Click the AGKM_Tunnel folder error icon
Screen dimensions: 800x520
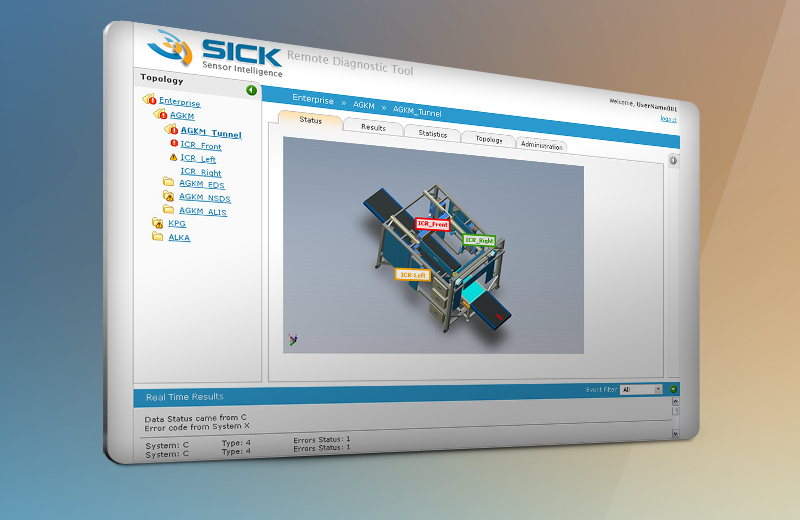(171, 129)
